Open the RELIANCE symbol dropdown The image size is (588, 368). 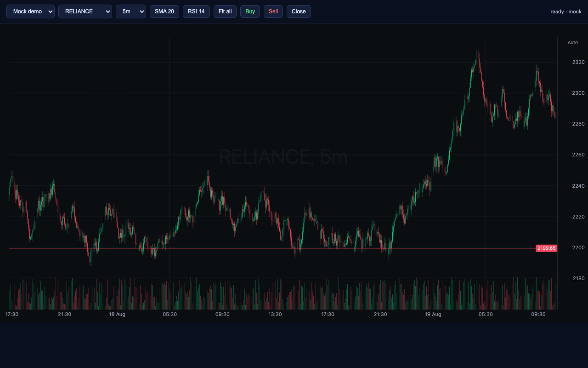(x=85, y=11)
